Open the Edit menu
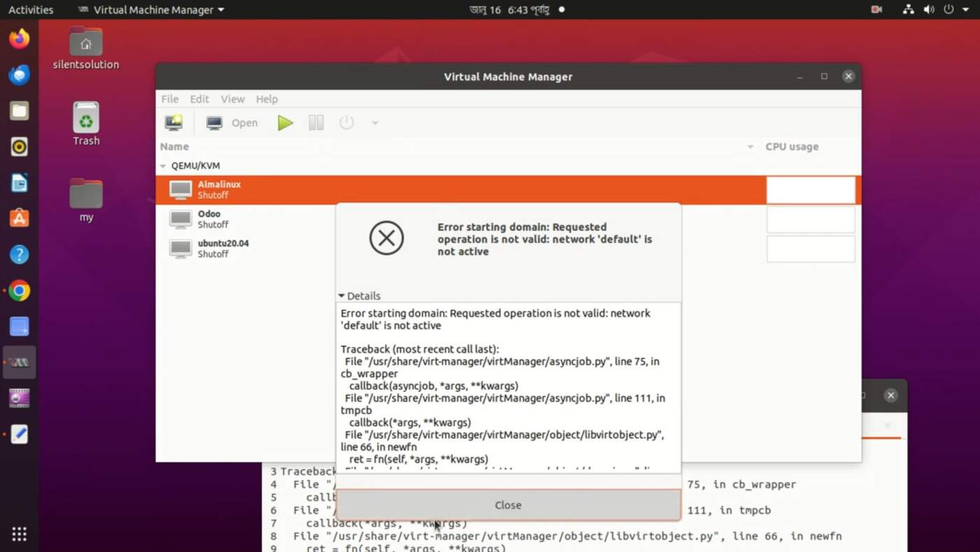The image size is (980, 552). (x=199, y=99)
